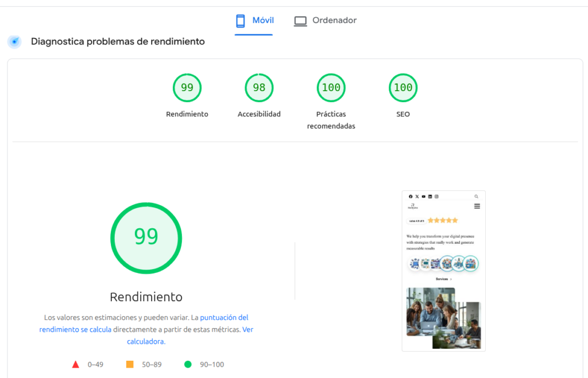Click the '50–89' range text
This screenshot has width=588, height=378.
coord(152,364)
